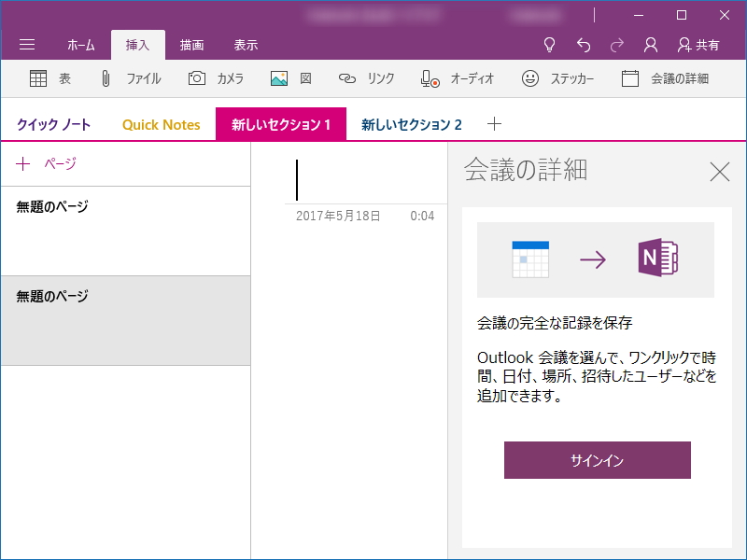Redo the last action

click(x=616, y=44)
